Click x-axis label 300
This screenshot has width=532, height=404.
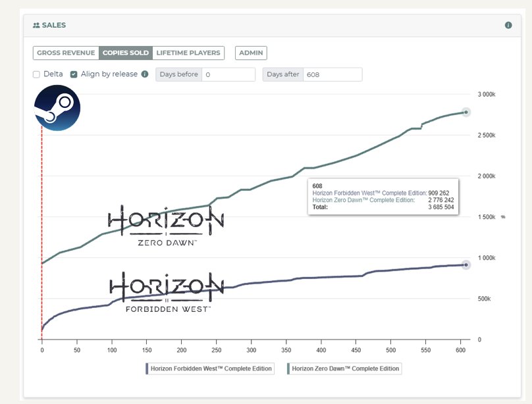coord(251,350)
